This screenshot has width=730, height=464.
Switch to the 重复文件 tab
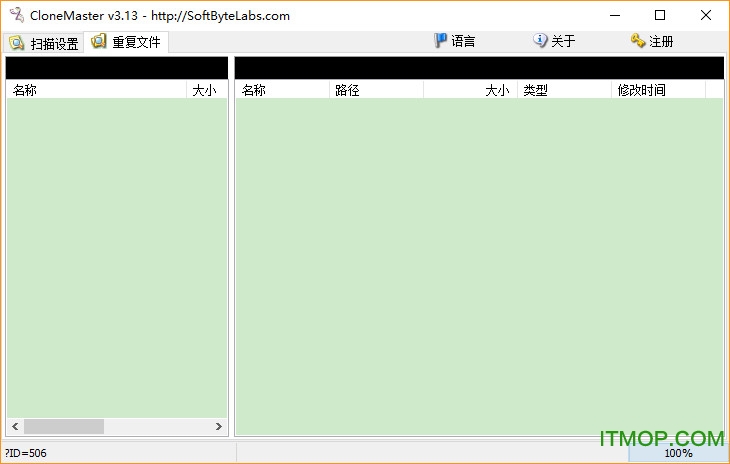tap(126, 42)
